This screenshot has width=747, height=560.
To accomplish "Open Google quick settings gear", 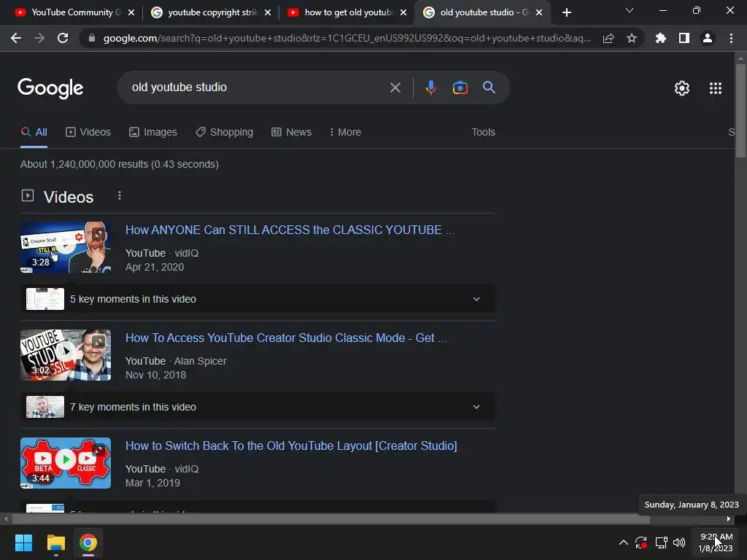I will point(682,88).
